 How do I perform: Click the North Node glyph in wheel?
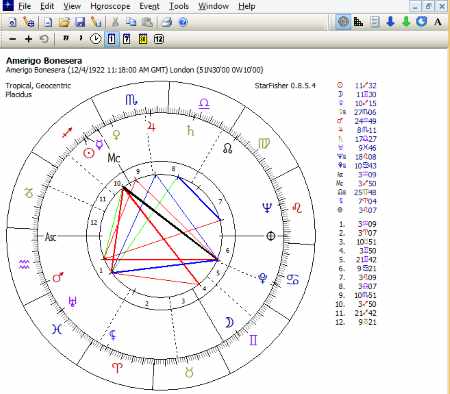pyautogui.click(x=227, y=148)
